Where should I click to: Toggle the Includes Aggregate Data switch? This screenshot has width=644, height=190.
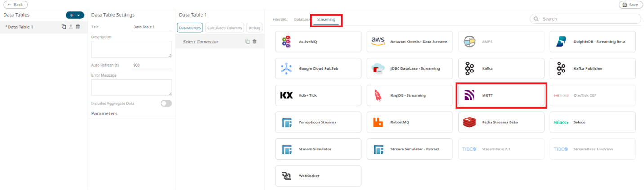point(166,104)
